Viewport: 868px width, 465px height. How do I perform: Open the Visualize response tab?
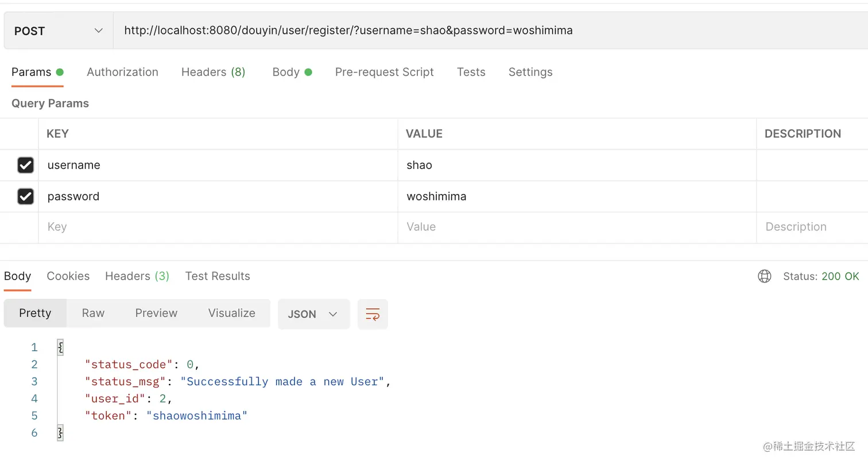click(x=231, y=313)
